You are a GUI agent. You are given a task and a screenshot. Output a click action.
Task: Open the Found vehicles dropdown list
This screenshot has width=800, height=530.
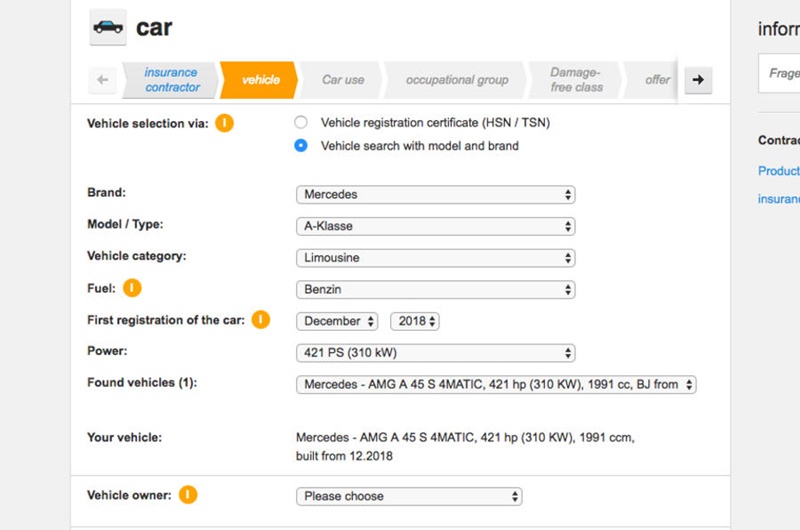click(x=496, y=385)
